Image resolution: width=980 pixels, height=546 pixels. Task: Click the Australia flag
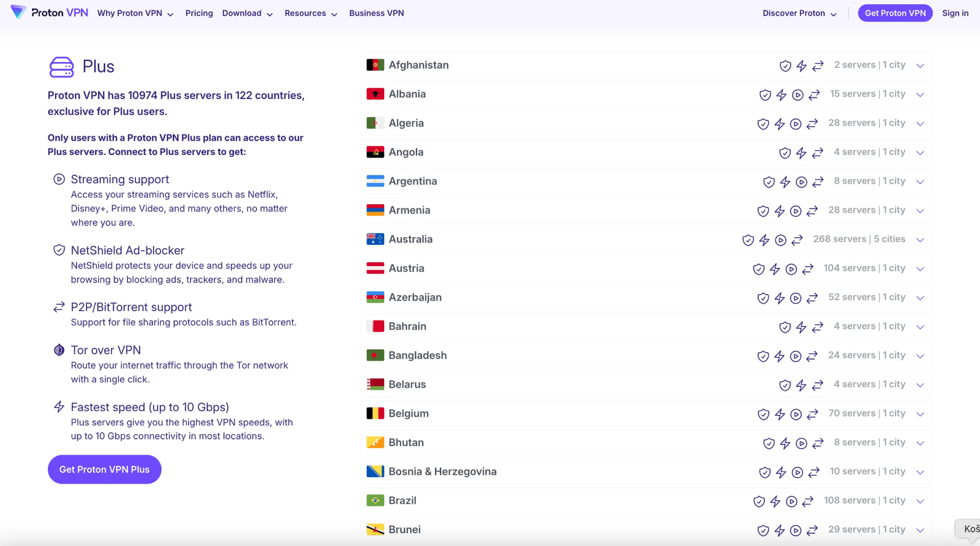click(375, 239)
